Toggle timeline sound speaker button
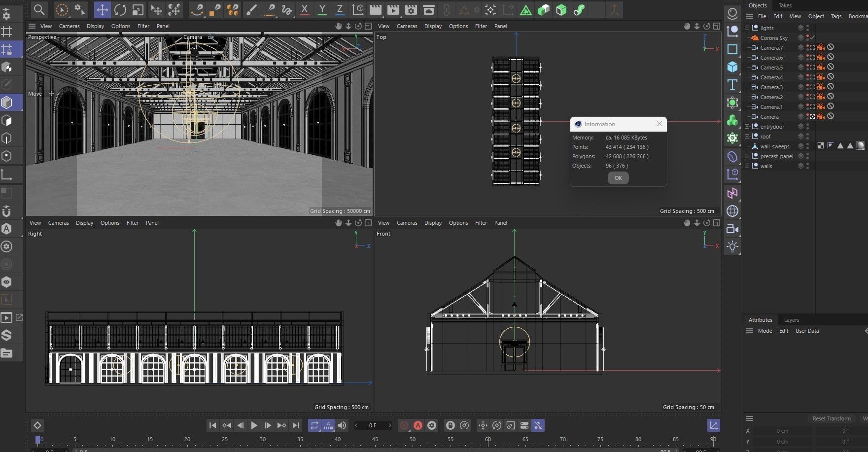The height and width of the screenshot is (452, 868). [342, 425]
